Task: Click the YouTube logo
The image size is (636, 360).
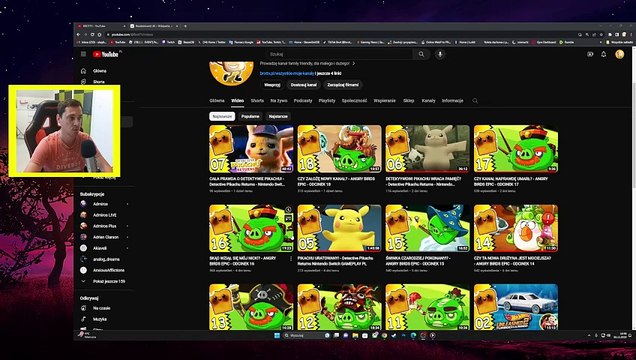Action: tap(105, 54)
